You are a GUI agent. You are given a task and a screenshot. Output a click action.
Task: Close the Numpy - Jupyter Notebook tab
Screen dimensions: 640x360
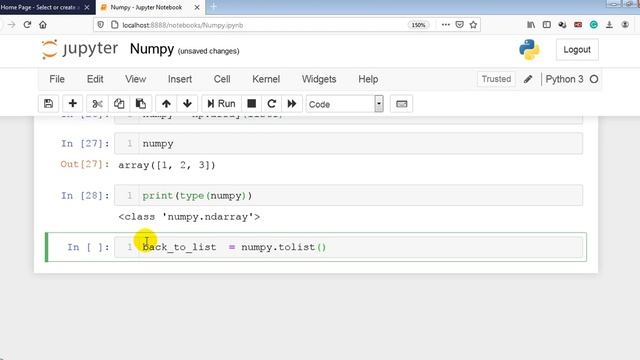197,7
